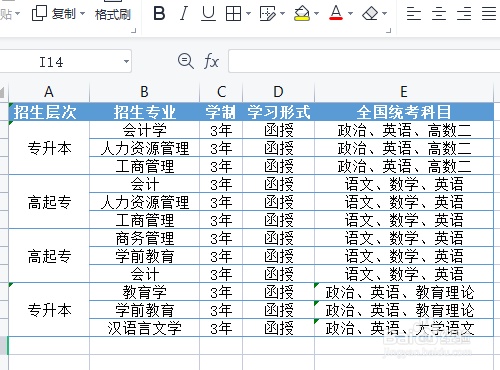
Task: Select 3年 cell in 商务管理 row
Action: pyautogui.click(x=221, y=238)
